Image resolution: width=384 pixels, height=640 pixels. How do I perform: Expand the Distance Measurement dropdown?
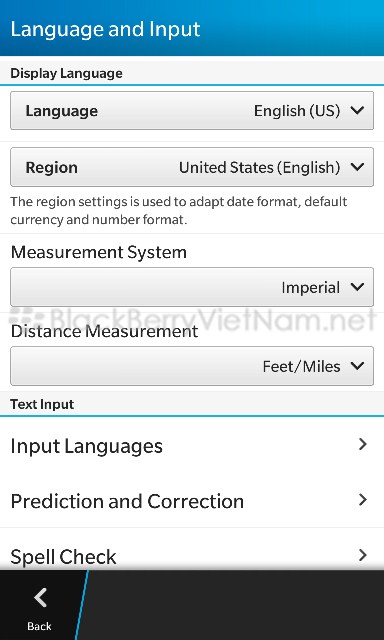tap(192, 366)
